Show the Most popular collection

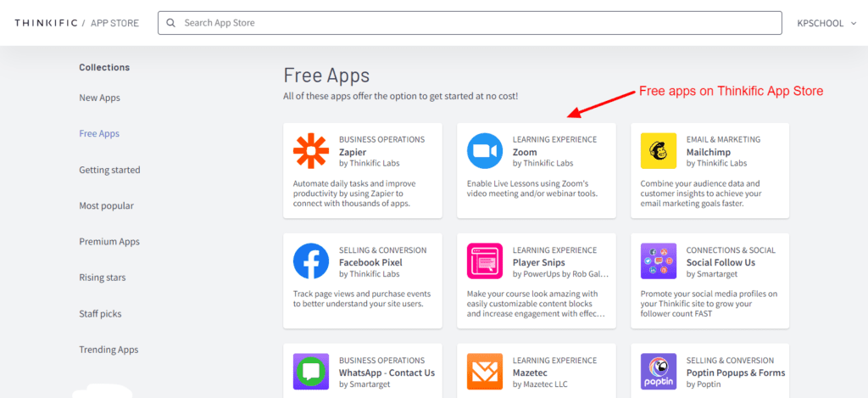coord(106,205)
